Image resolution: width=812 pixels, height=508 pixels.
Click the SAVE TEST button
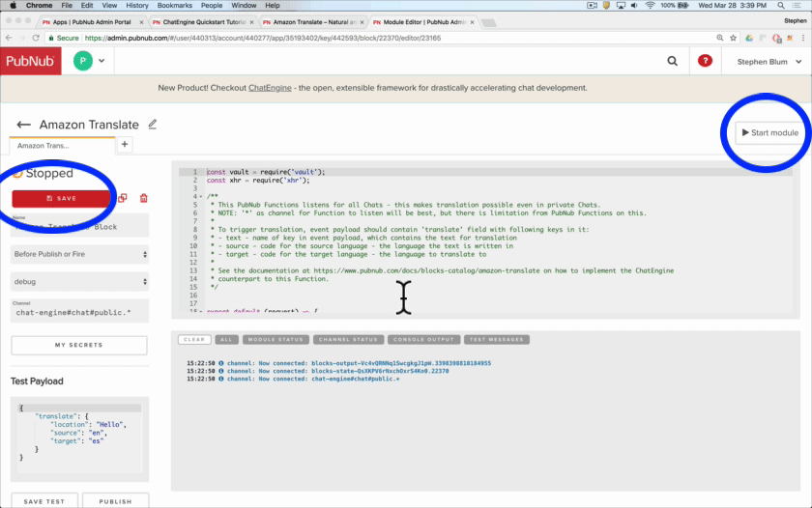[44, 501]
